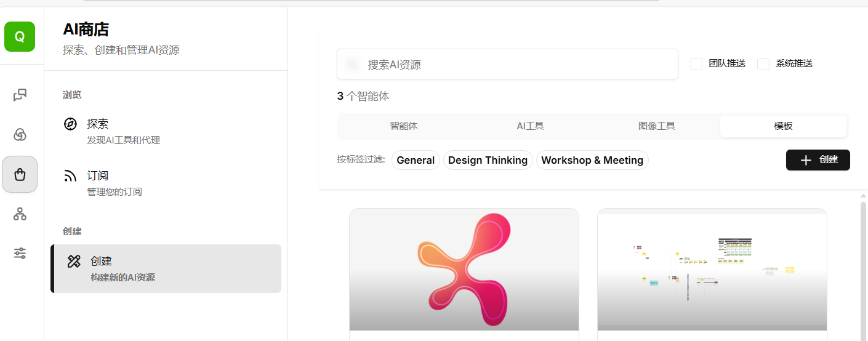
Task: Click the compass Explore icon
Action: [x=71, y=124]
